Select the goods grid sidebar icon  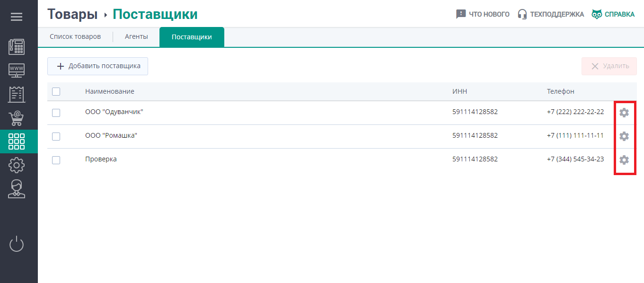tap(17, 141)
